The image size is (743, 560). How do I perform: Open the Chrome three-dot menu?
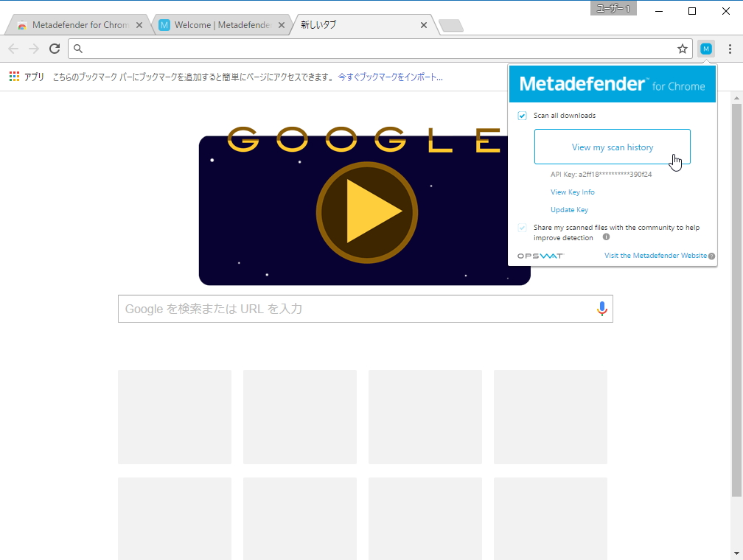731,49
